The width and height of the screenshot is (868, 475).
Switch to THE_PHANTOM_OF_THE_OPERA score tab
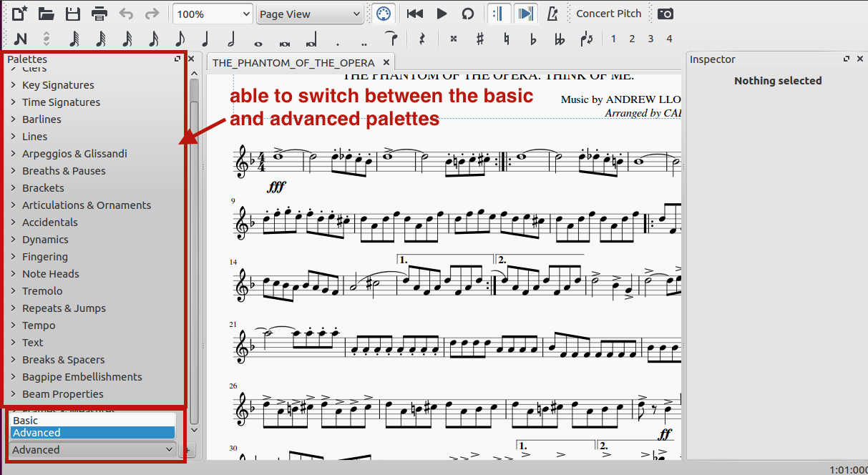click(x=293, y=63)
